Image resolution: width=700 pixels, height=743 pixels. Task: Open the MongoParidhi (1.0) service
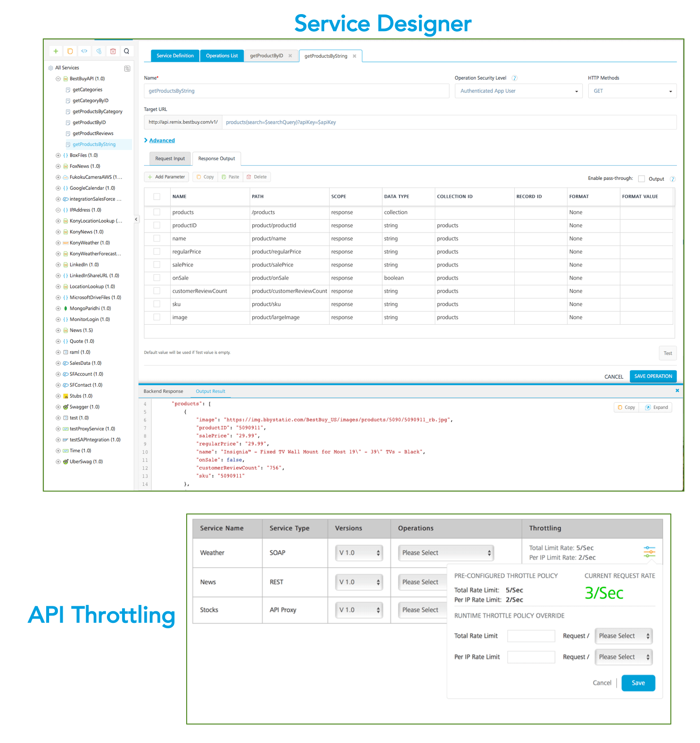pos(90,309)
